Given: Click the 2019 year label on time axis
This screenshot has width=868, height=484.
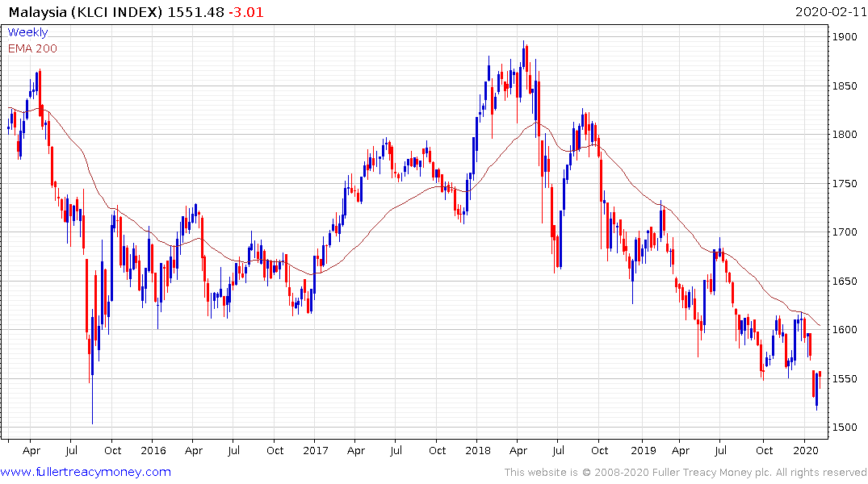Looking at the screenshot, I should 644,450.
